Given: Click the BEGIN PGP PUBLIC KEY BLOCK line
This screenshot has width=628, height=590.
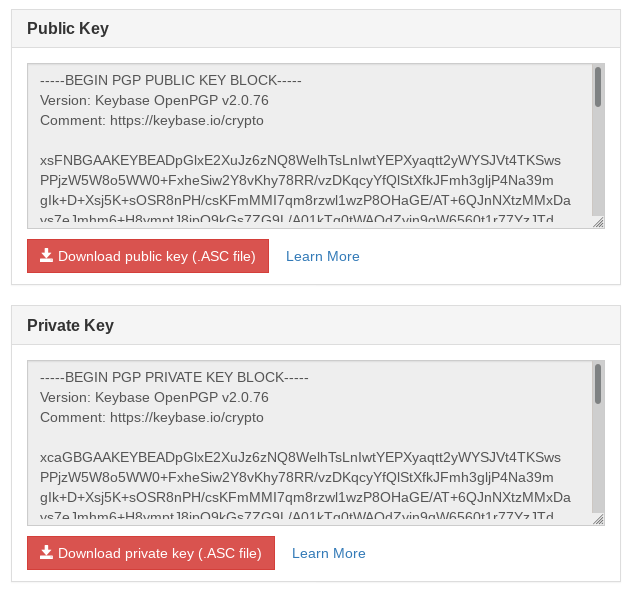Looking at the screenshot, I should tap(171, 80).
